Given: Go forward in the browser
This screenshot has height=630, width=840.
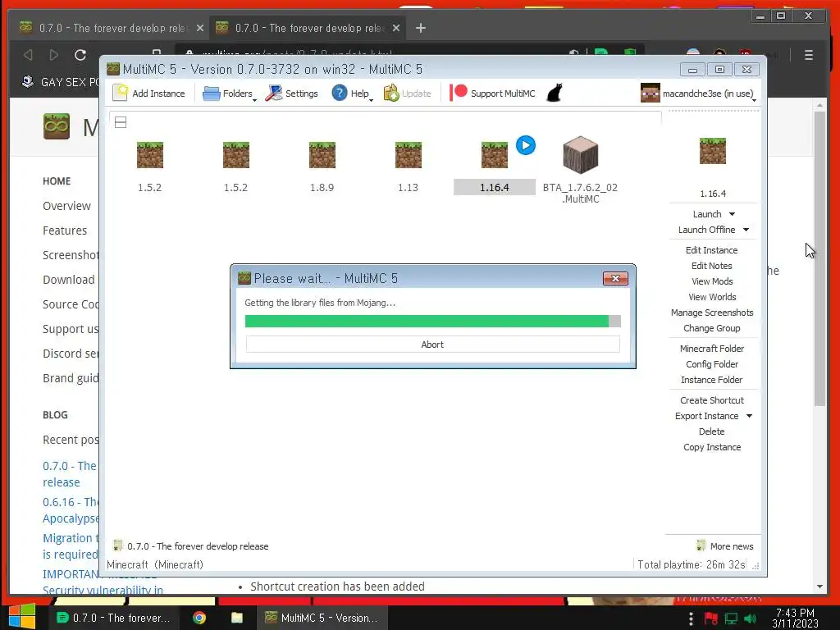Looking at the screenshot, I should click(53, 55).
